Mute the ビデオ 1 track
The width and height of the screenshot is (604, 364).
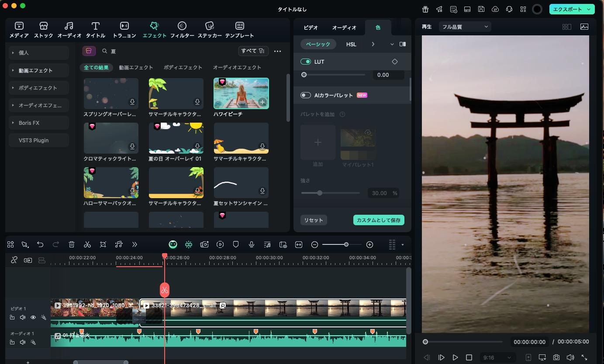pos(23,318)
